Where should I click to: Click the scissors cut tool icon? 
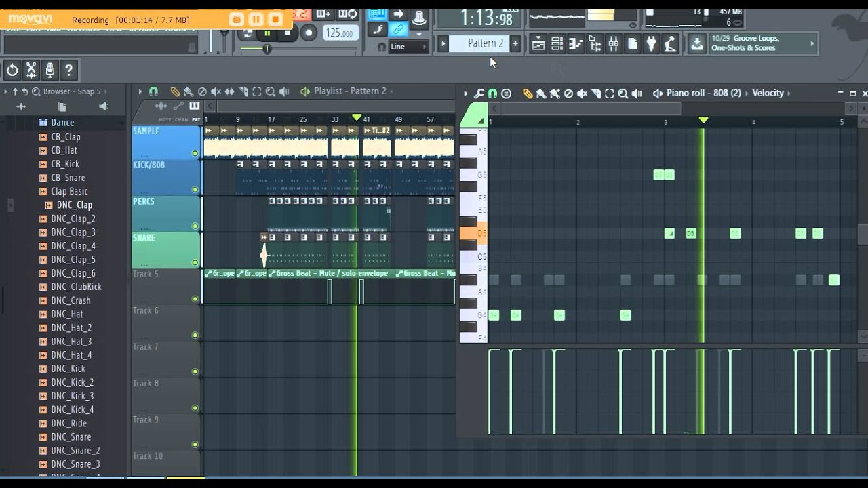[x=31, y=70]
